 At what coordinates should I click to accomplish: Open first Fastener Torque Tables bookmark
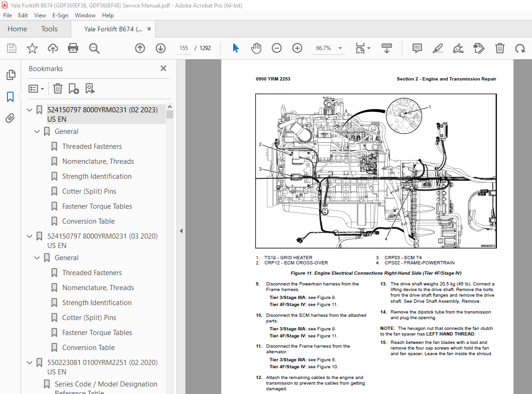[97, 206]
